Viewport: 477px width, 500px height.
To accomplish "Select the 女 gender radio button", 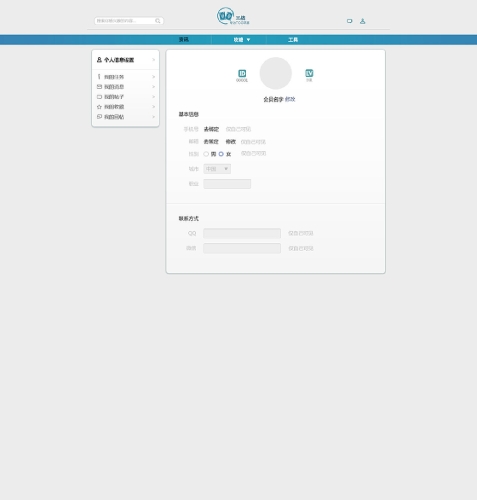I will [221, 154].
